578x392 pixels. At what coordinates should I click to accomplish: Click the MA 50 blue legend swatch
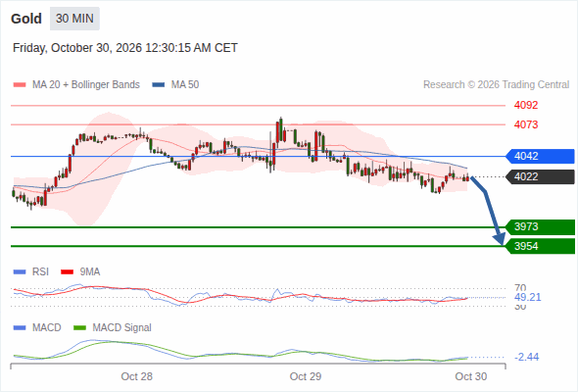[159, 85]
